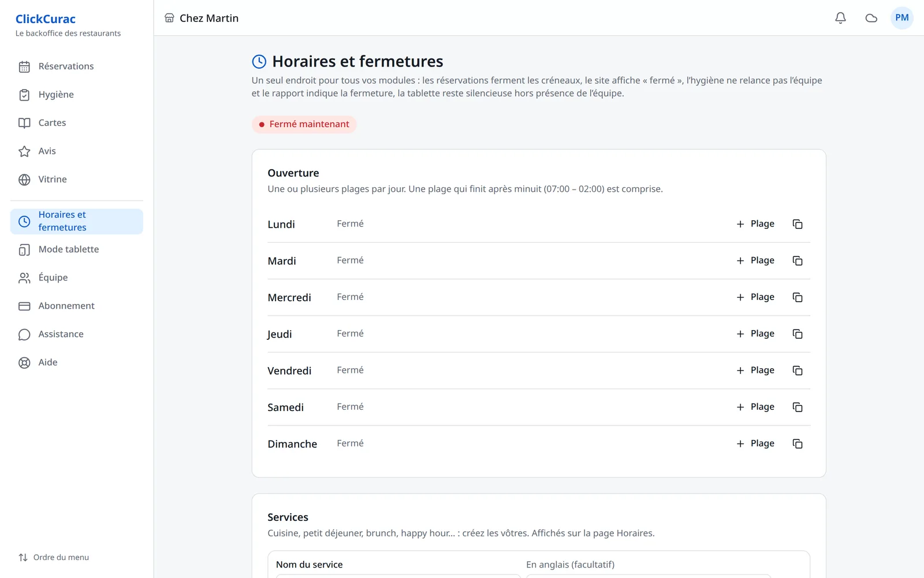Click Ordre du menu at the bottom
This screenshot has width=924, height=578.
(54, 558)
